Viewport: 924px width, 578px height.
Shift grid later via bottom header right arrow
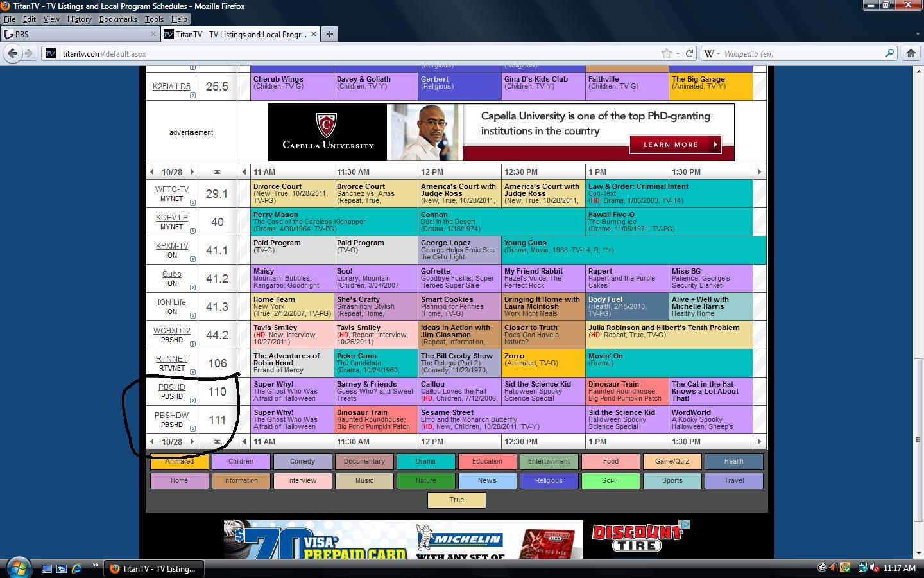759,441
